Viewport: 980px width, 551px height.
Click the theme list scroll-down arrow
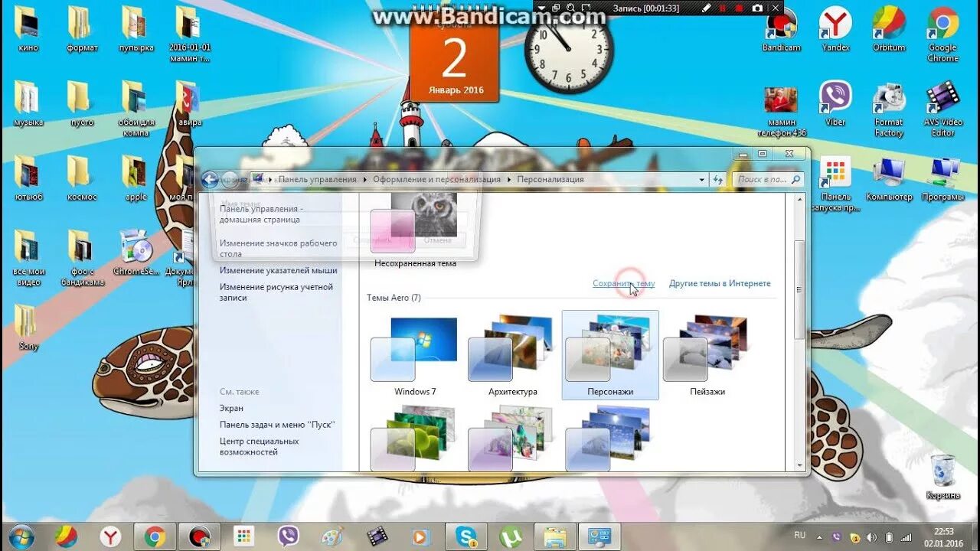pos(799,465)
